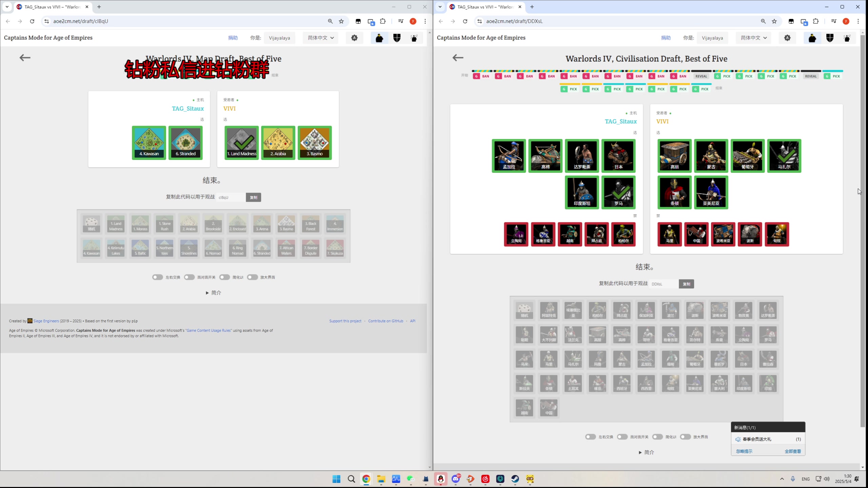The image size is (868, 488).
Task: Click the 高棉 civilisation pick
Action: (x=545, y=156)
